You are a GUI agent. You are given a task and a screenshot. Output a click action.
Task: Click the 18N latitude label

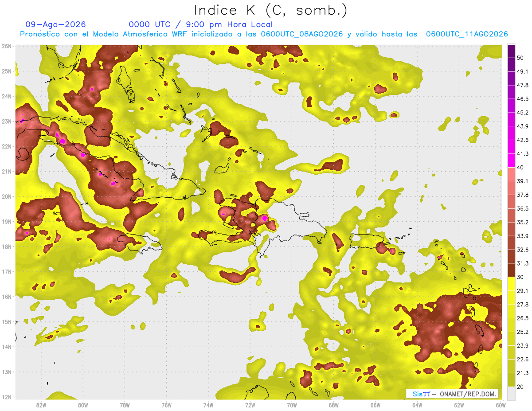(7, 247)
